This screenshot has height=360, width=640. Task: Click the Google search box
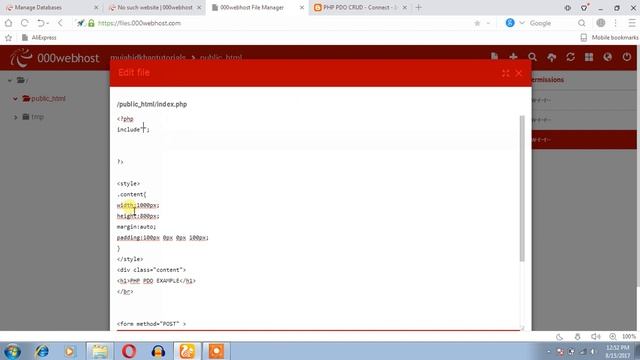coord(552,23)
